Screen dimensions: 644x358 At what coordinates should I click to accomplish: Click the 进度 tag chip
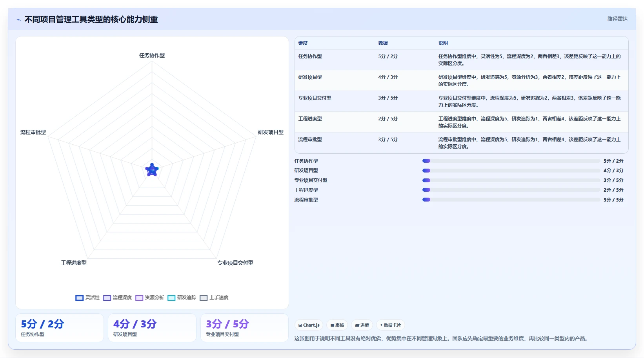click(362, 325)
